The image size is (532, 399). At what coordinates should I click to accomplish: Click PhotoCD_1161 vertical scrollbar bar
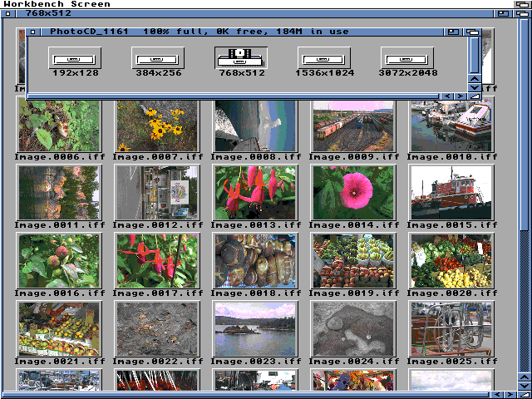pos(475,56)
